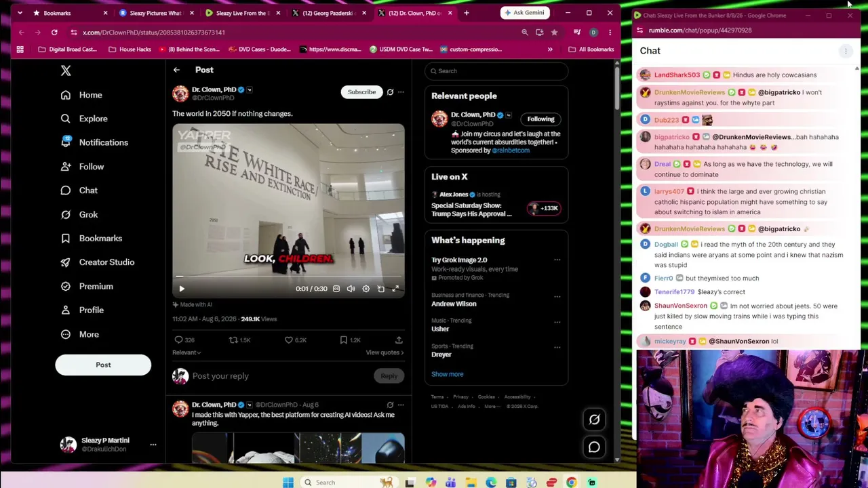868x488 pixels.
Task: Click the install app icon in the address bar
Action: point(540,32)
